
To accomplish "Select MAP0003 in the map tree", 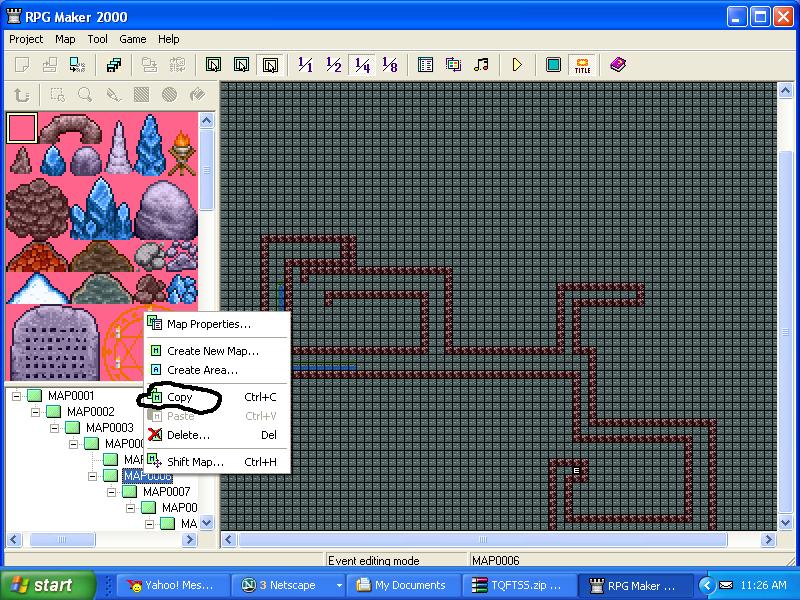I will 110,428.
